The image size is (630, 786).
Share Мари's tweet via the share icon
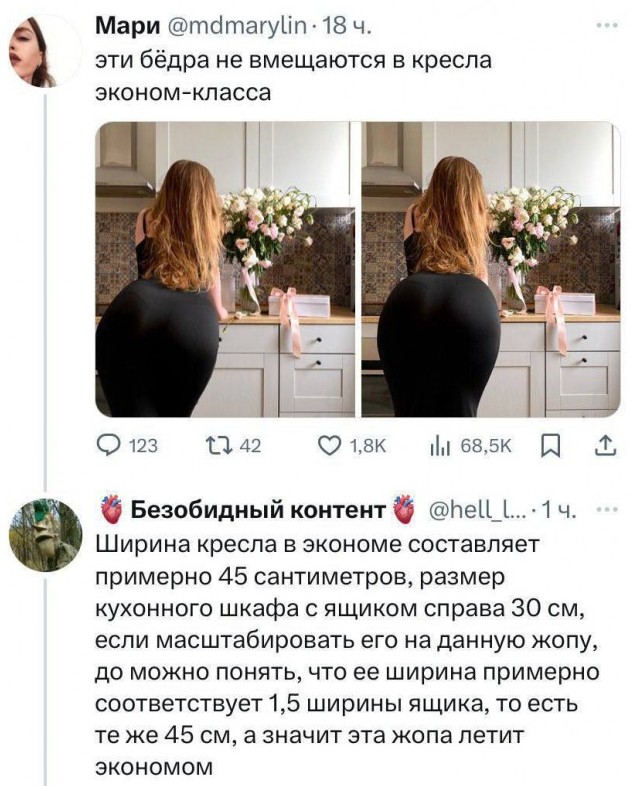tap(604, 447)
